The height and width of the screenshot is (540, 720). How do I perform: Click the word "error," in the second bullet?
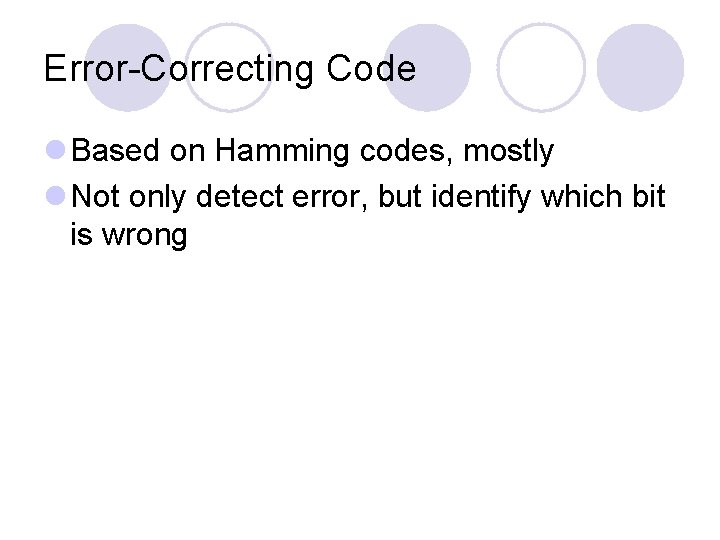point(330,198)
